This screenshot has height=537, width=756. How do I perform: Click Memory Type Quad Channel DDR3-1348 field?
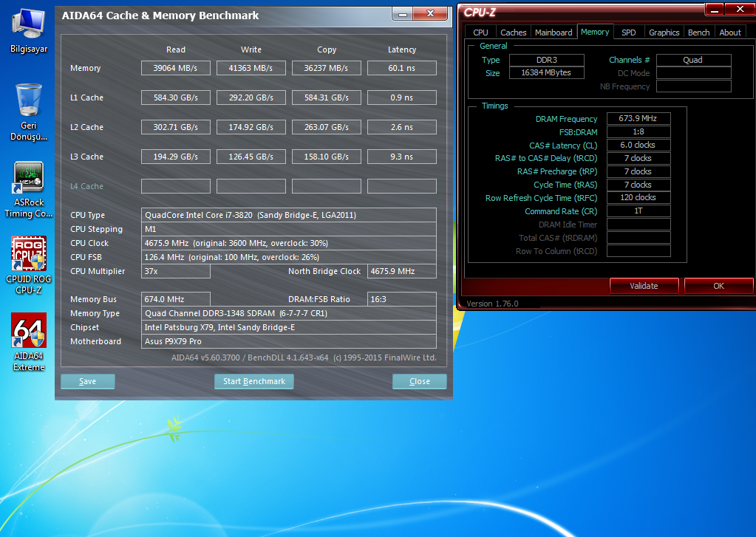(289, 313)
